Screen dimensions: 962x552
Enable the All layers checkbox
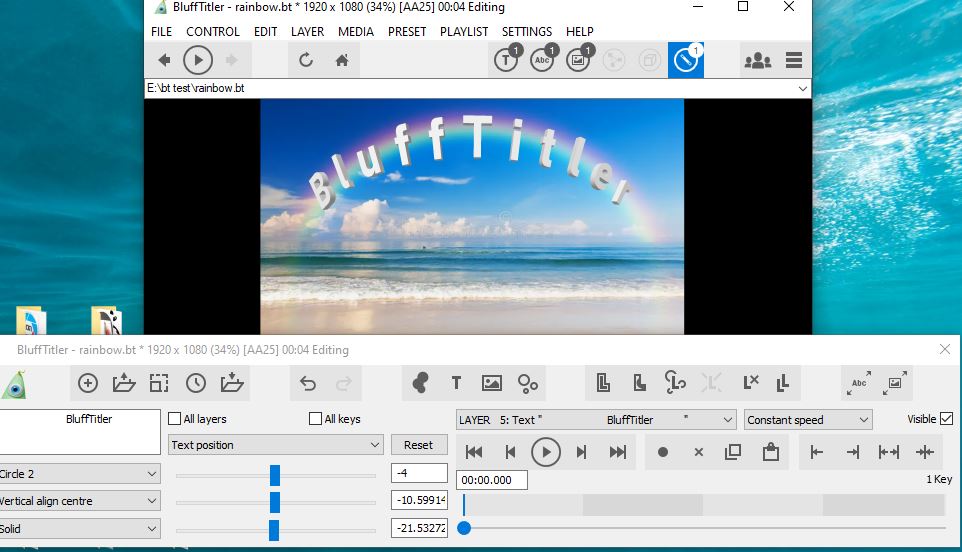coord(175,419)
